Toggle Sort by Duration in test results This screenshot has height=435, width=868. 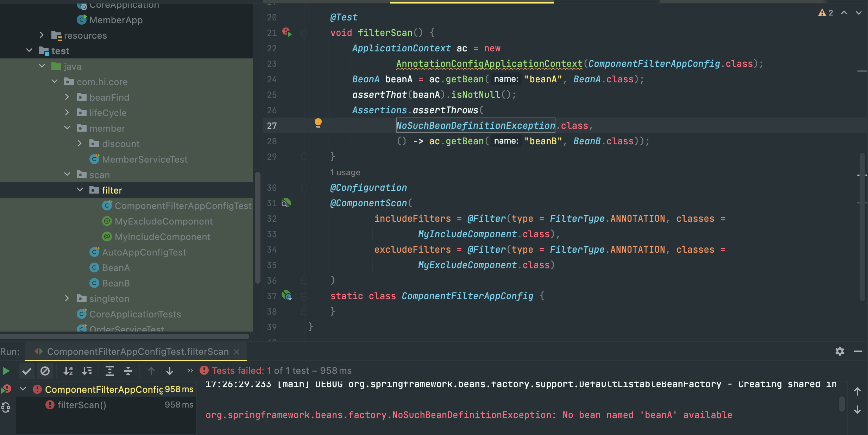(x=87, y=371)
